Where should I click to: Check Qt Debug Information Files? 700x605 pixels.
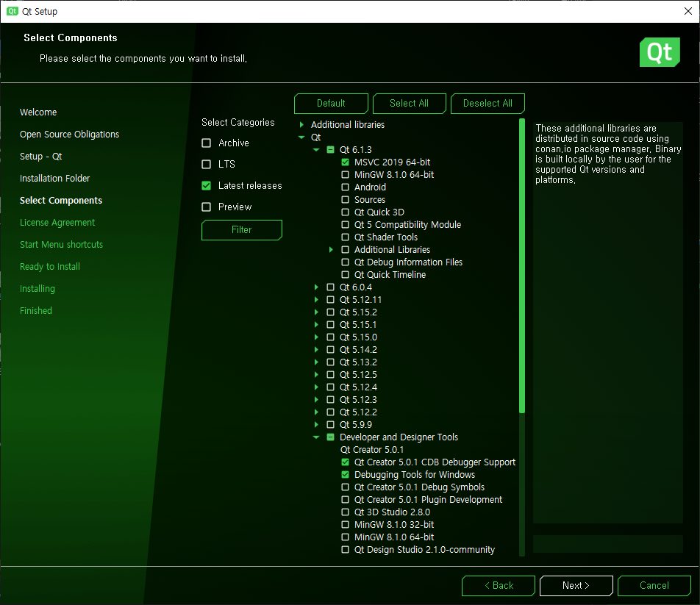pos(345,262)
